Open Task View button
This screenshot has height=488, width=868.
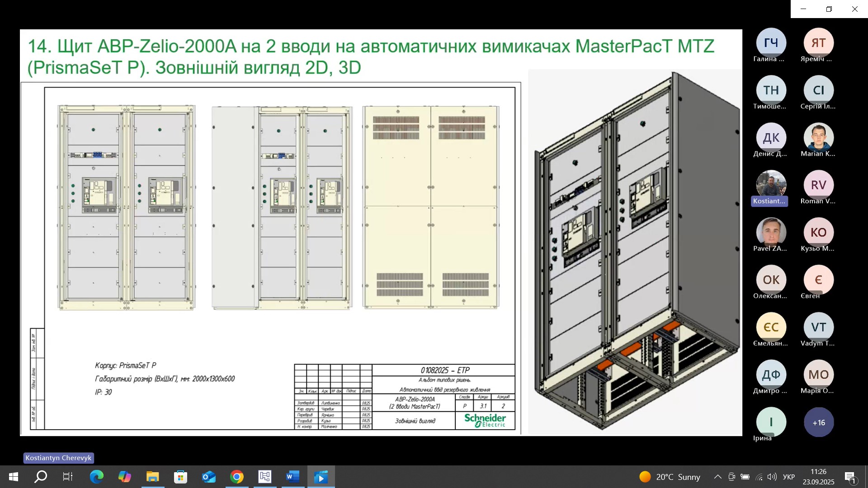tap(68, 477)
